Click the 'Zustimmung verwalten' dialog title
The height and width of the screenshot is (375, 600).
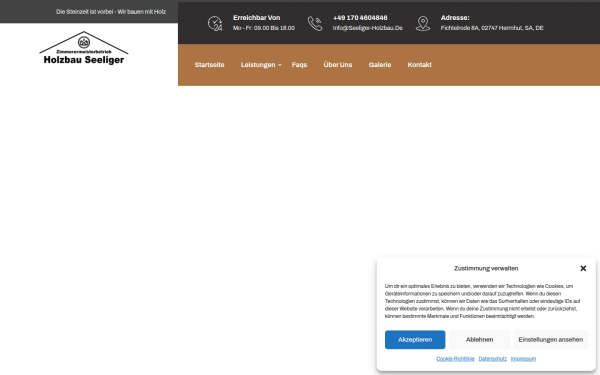(486, 268)
